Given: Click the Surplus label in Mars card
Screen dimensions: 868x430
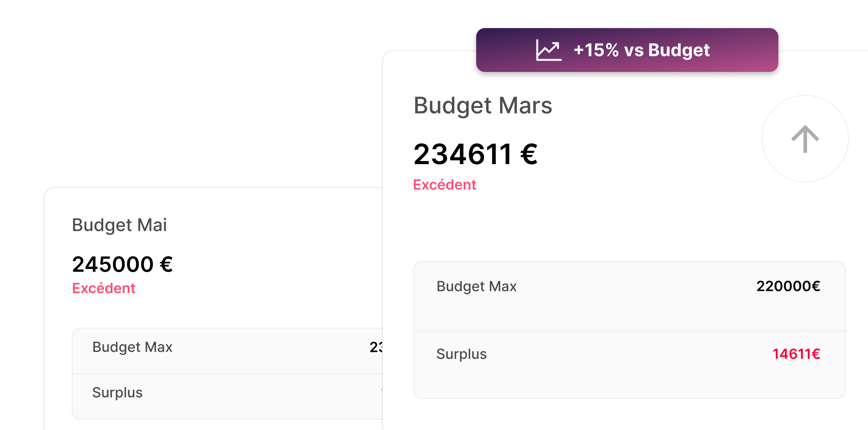Looking at the screenshot, I should [461, 354].
